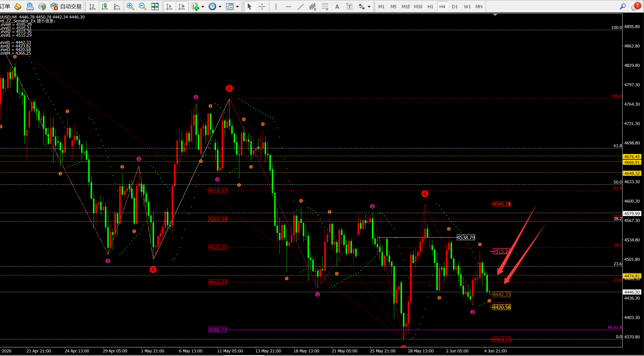Switch timeframe to W1
Image resolution: width=644 pixels, height=356 pixels.
[467, 7]
